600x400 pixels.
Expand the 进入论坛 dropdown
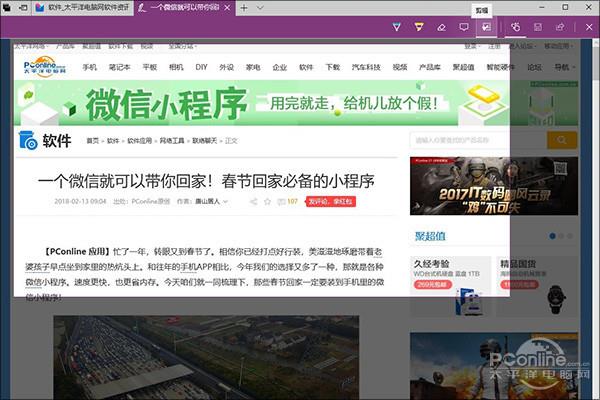[522, 46]
